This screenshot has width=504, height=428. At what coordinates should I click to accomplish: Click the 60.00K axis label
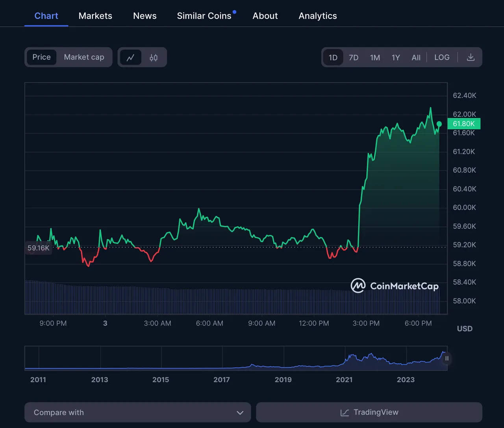(465, 207)
